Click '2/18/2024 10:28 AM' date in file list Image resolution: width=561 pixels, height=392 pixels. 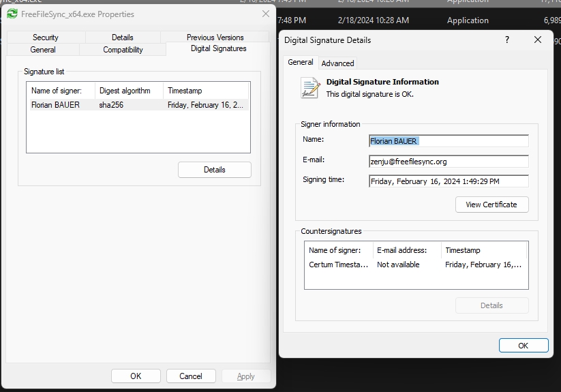pyautogui.click(x=374, y=20)
